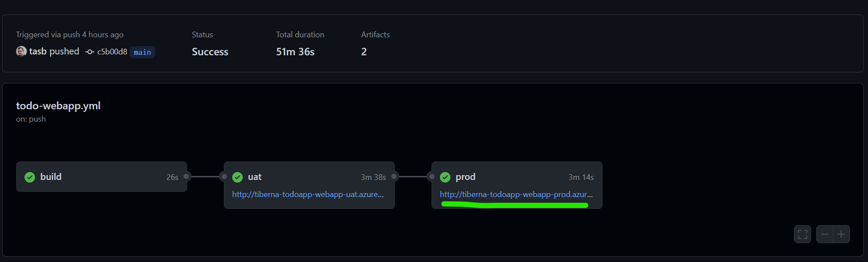Open the main branch label

[x=142, y=52]
